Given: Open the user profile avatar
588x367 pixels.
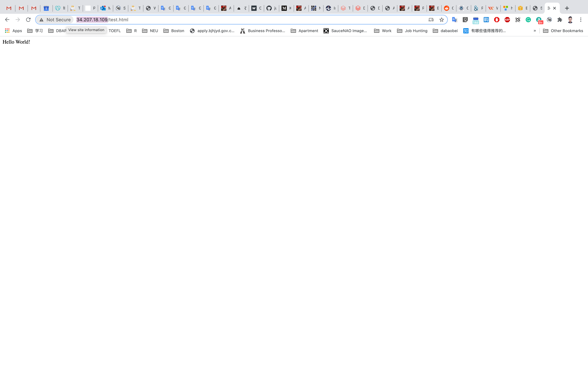Looking at the screenshot, I should pyautogui.click(x=570, y=20).
